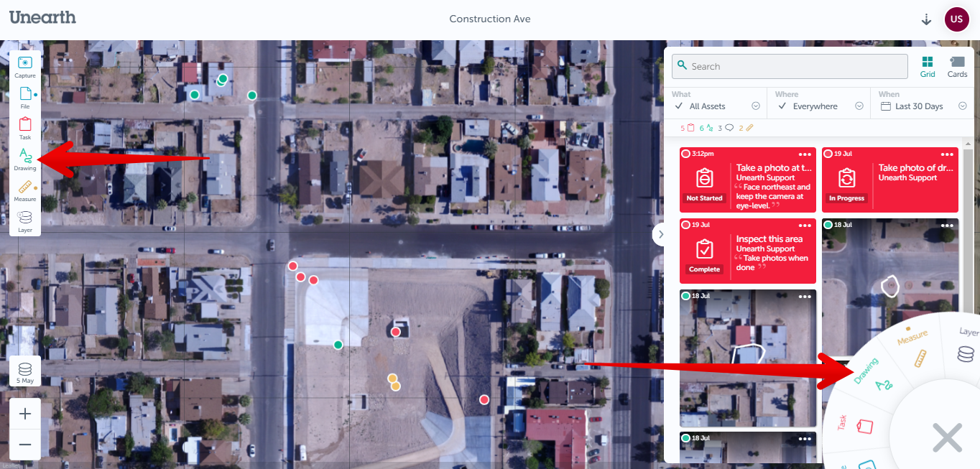Click the 5 May layer date button

[25, 372]
